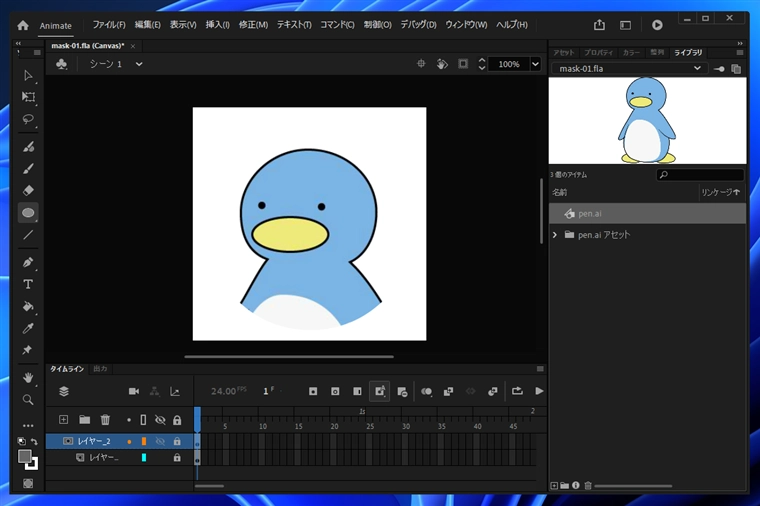Select the Text tool
760x506 pixels.
coord(28,285)
